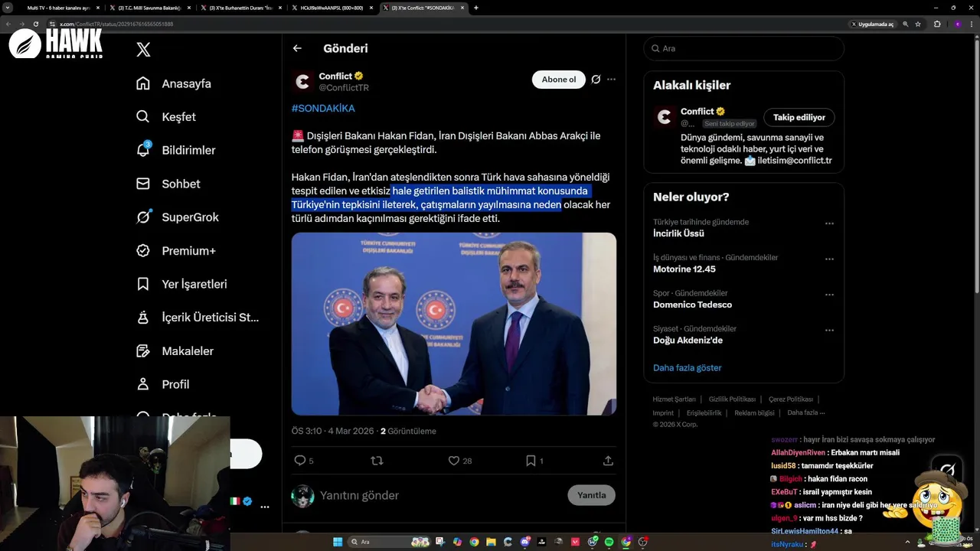
Task: Open Premium+ in the sidebar
Action: (176, 251)
